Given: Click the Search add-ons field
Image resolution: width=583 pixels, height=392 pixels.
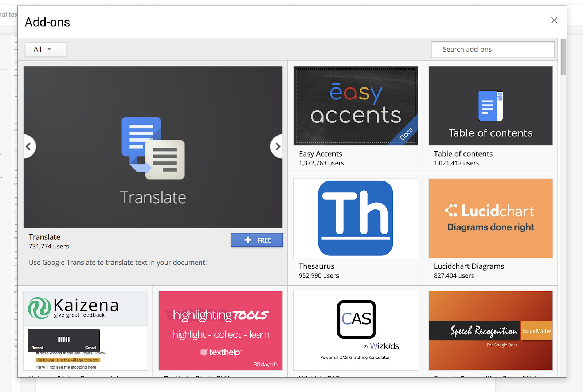Looking at the screenshot, I should pos(493,49).
